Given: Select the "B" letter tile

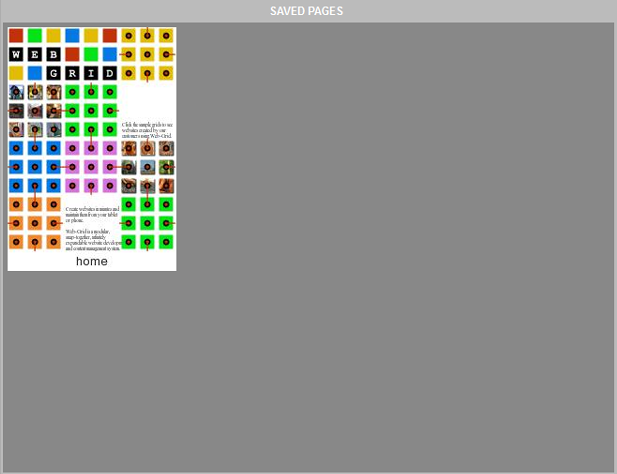Looking at the screenshot, I should point(54,54).
